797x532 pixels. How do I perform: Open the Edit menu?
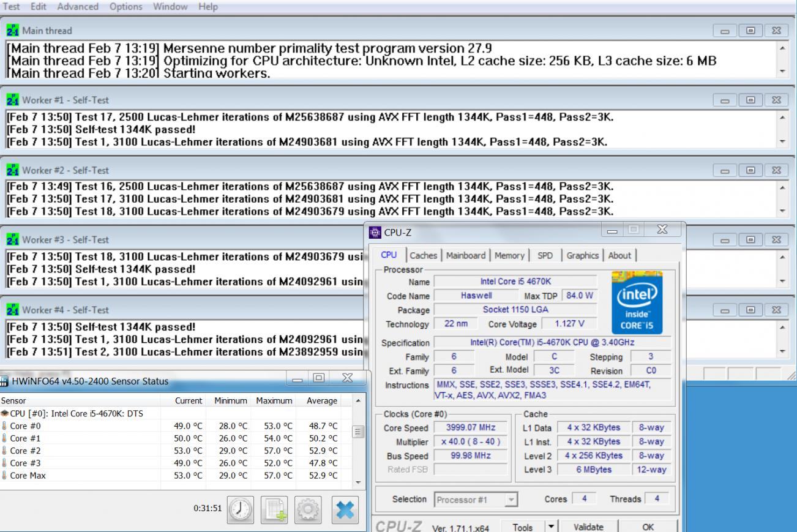[x=39, y=7]
